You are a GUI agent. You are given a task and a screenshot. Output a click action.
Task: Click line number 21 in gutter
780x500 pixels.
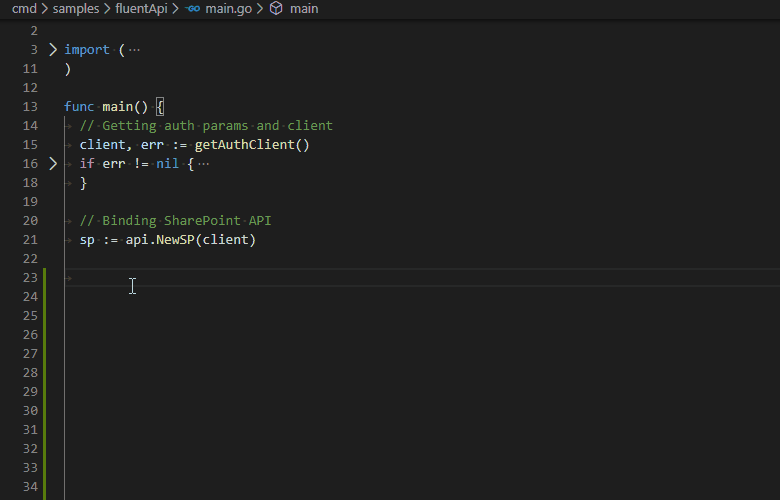point(30,240)
